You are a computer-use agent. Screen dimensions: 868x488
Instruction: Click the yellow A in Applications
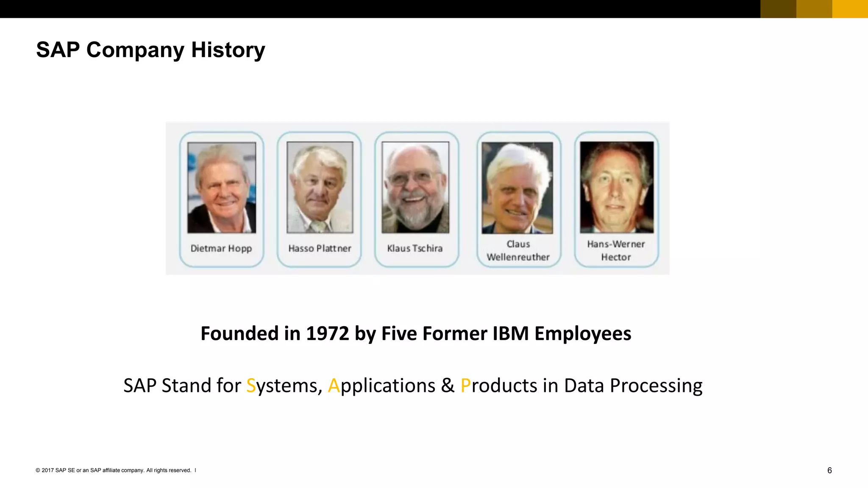(334, 386)
